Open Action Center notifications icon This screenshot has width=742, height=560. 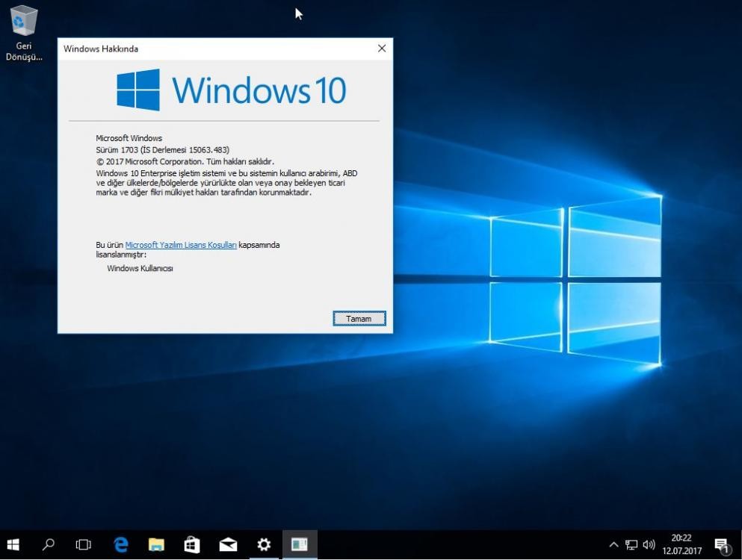pyautogui.click(x=722, y=545)
